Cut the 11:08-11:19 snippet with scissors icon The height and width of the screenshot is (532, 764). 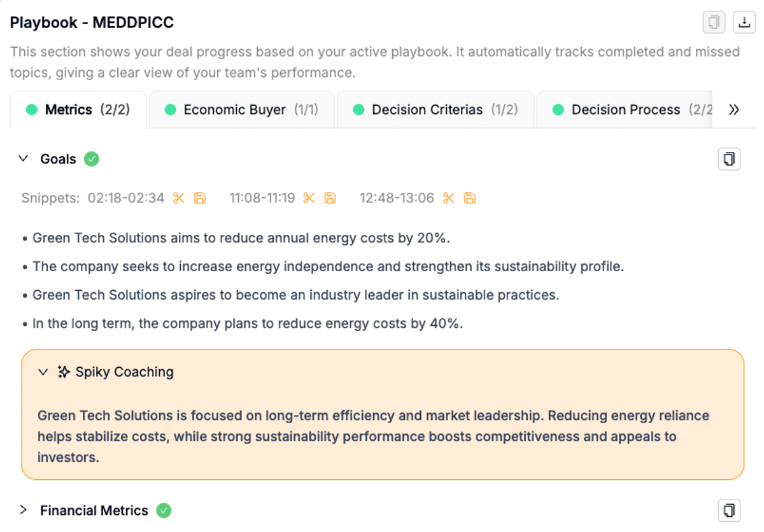[309, 198]
